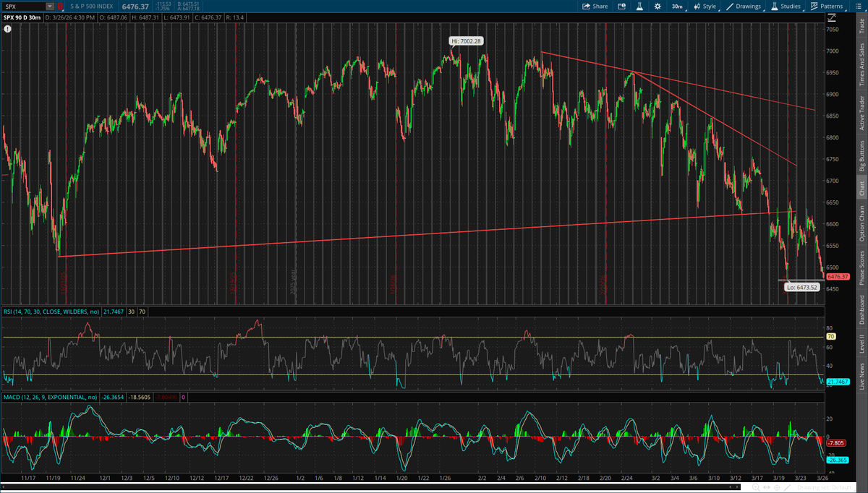Click the 21.7467 RSI value axis label

coord(837,381)
